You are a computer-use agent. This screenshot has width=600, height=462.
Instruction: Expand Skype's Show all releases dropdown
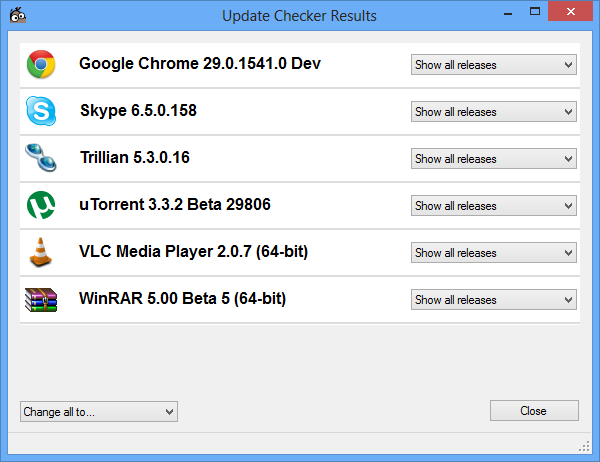pos(494,112)
